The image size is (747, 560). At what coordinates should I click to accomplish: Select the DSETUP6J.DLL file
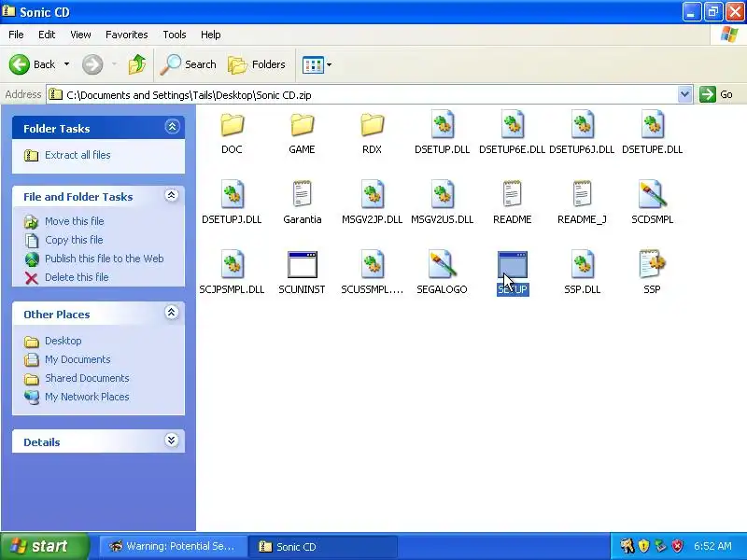pos(582,133)
